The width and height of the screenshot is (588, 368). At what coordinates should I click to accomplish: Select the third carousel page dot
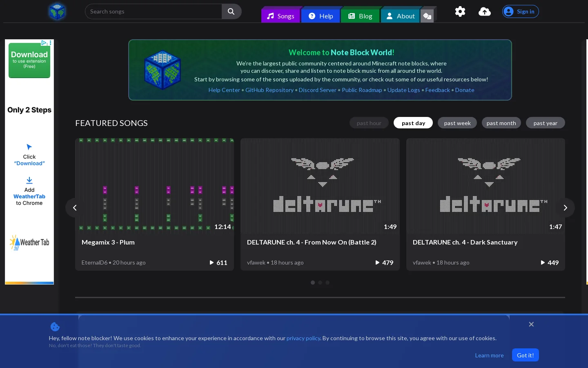pyautogui.click(x=327, y=283)
